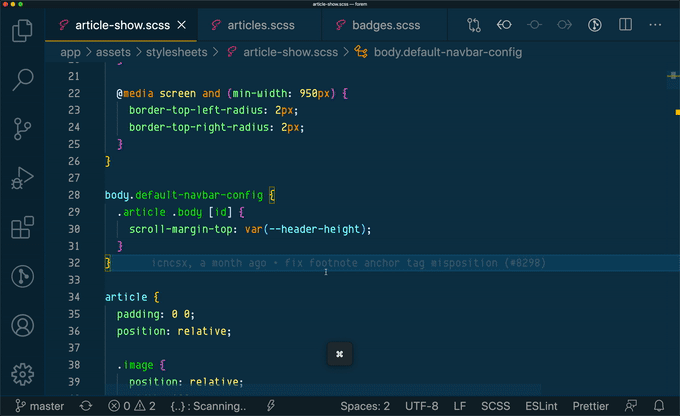Open the Run and Debug view
Viewport: 680px width, 416px height.
22,178
